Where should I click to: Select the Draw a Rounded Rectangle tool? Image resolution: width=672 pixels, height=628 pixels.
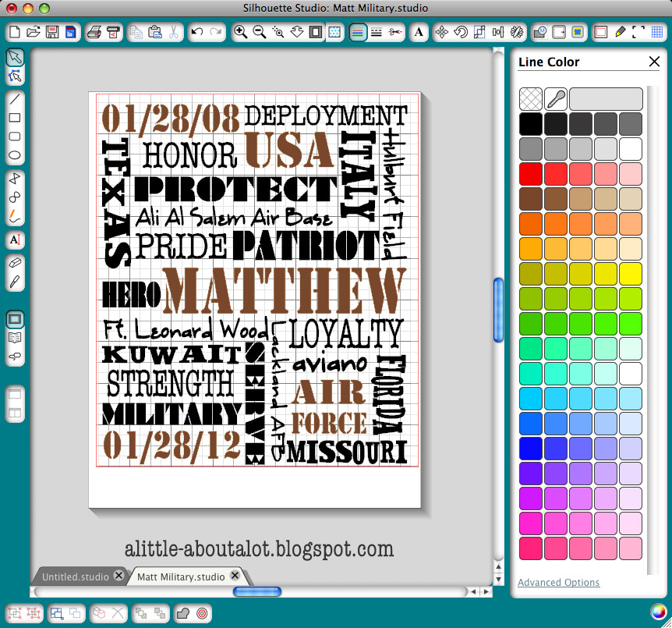(15, 137)
